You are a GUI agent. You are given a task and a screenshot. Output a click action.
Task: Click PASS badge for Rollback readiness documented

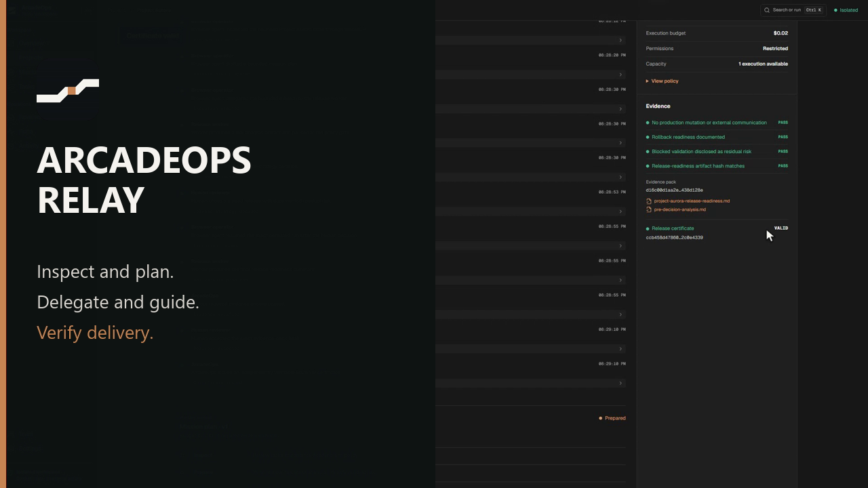(783, 137)
